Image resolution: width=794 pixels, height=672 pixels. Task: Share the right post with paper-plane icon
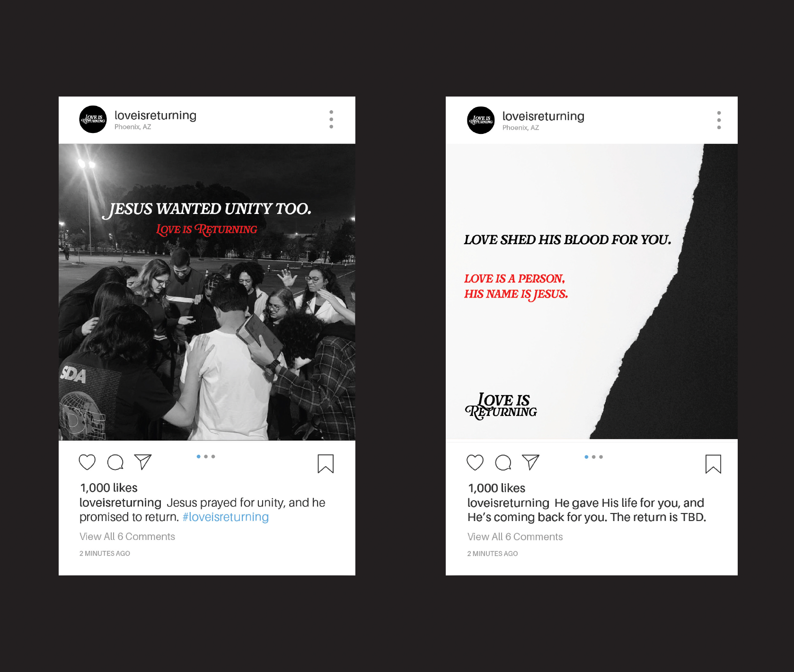pyautogui.click(x=531, y=462)
